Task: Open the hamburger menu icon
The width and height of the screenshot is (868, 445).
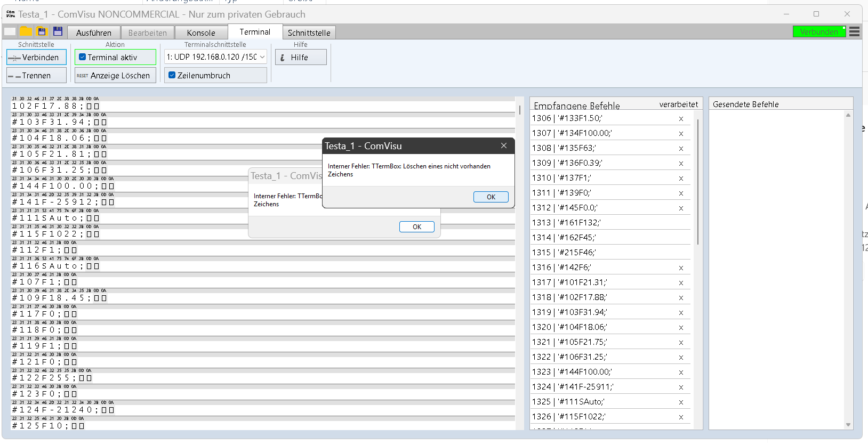Action: click(854, 32)
